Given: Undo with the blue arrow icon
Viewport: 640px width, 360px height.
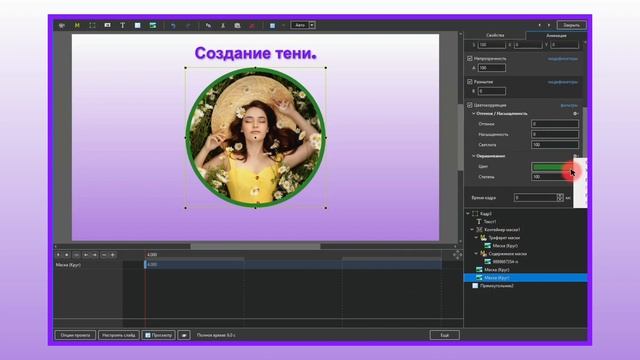Looking at the screenshot, I should (x=173, y=25).
